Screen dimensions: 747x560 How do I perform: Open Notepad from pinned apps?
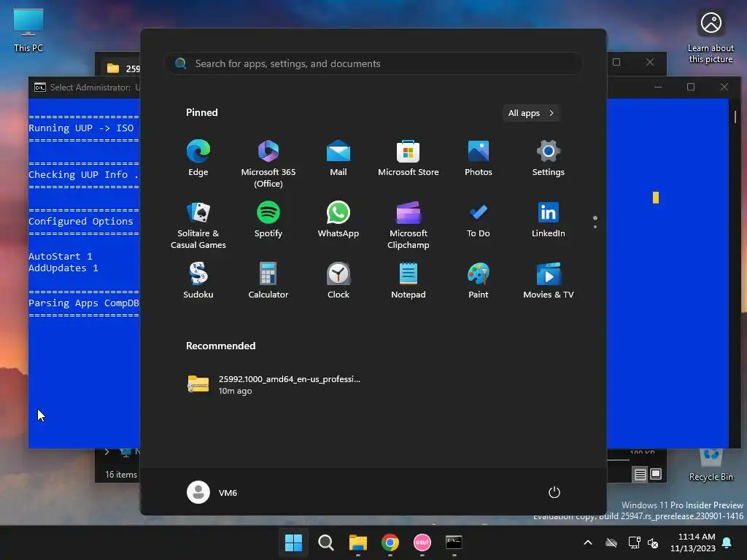coord(409,281)
